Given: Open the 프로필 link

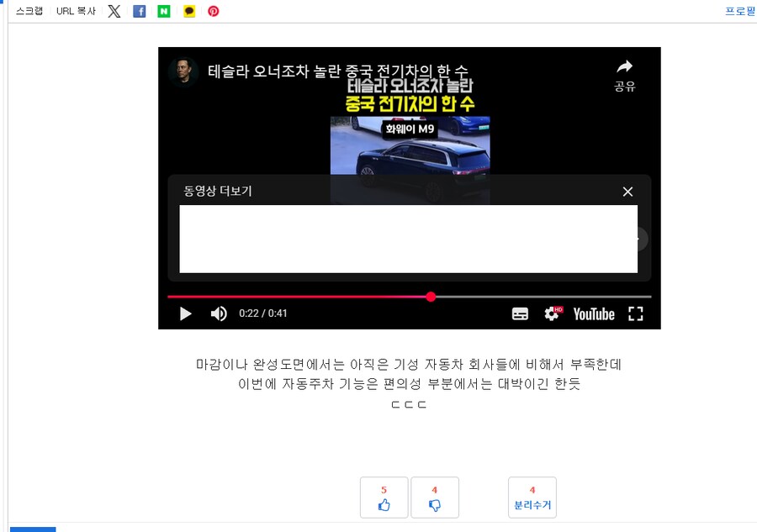Looking at the screenshot, I should [740, 11].
